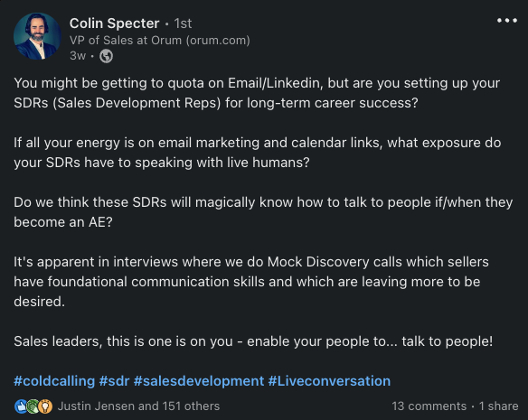Open the #sdr hashtag
The image size is (528, 420).
[114, 381]
